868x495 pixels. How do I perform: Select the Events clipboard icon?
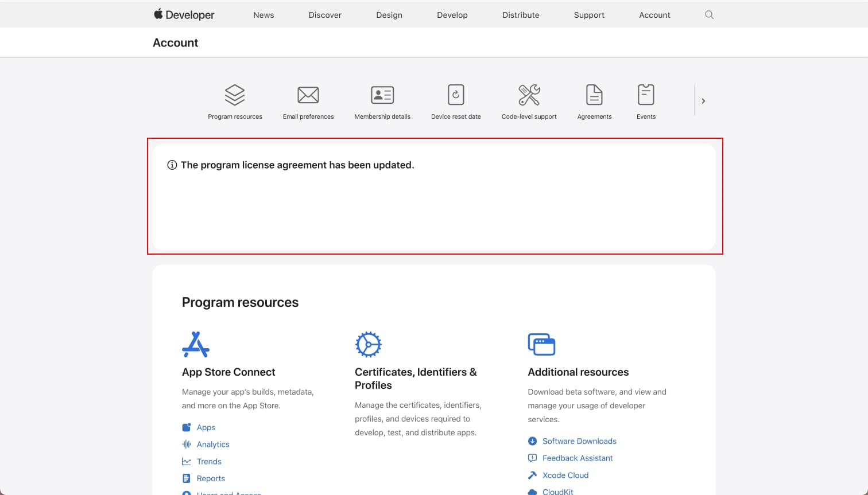646,95
